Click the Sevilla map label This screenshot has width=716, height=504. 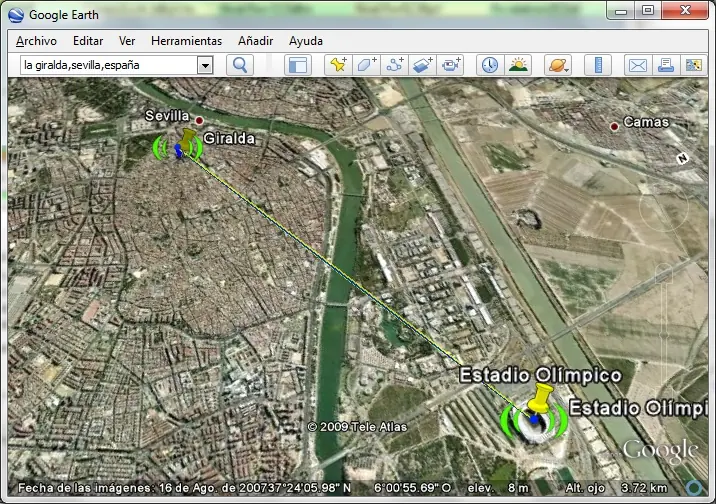tap(167, 116)
